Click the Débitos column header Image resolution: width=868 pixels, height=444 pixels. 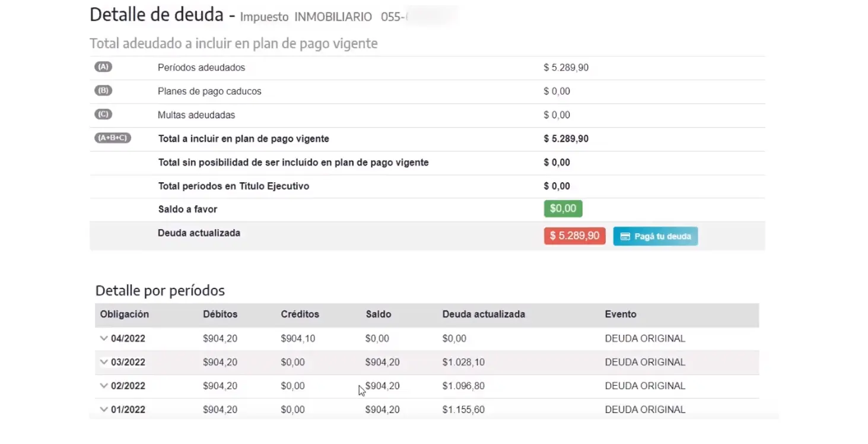pyautogui.click(x=220, y=315)
